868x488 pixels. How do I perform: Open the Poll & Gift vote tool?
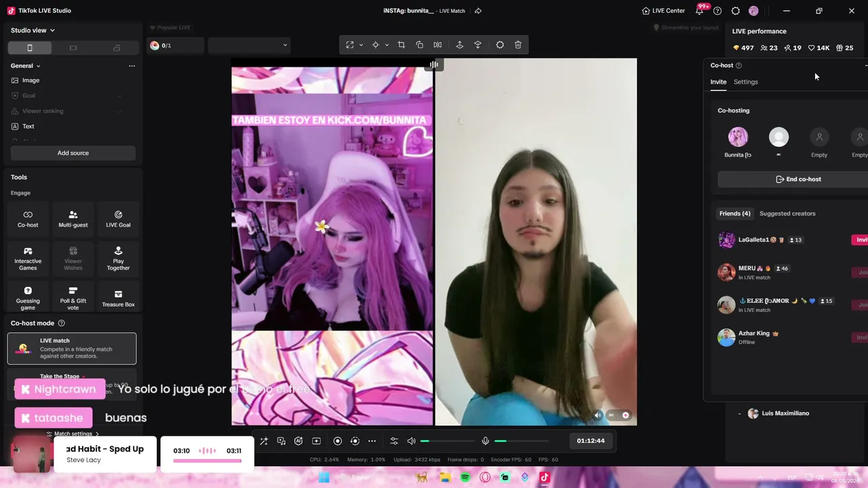(73, 298)
